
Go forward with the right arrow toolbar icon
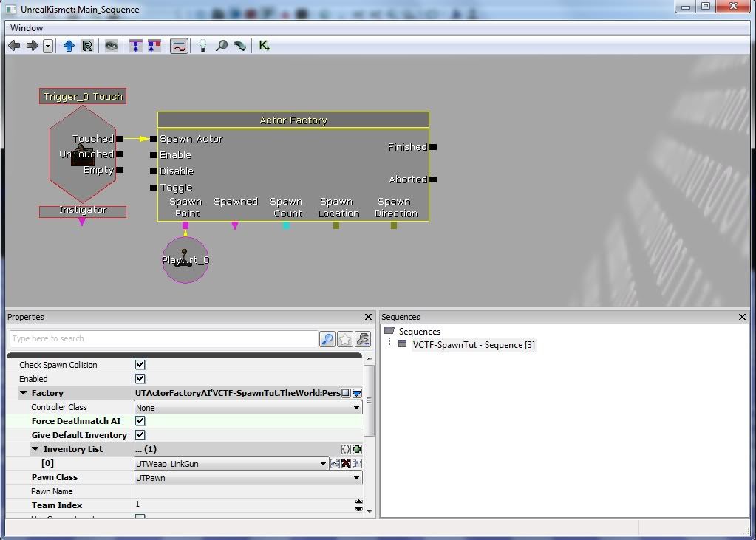point(33,46)
